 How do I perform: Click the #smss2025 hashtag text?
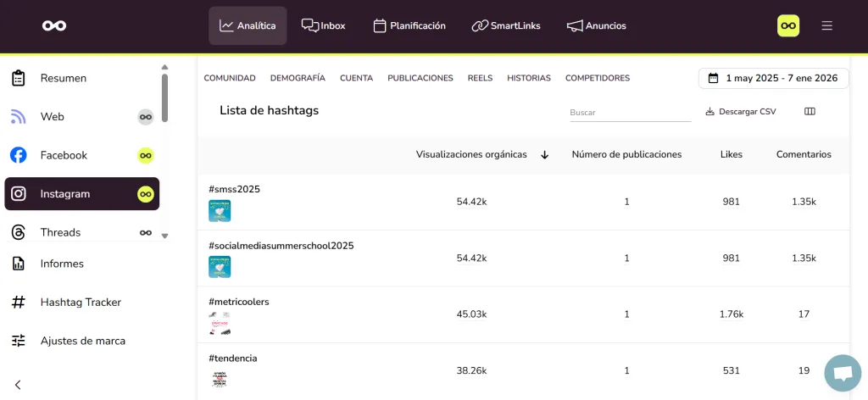click(x=234, y=189)
